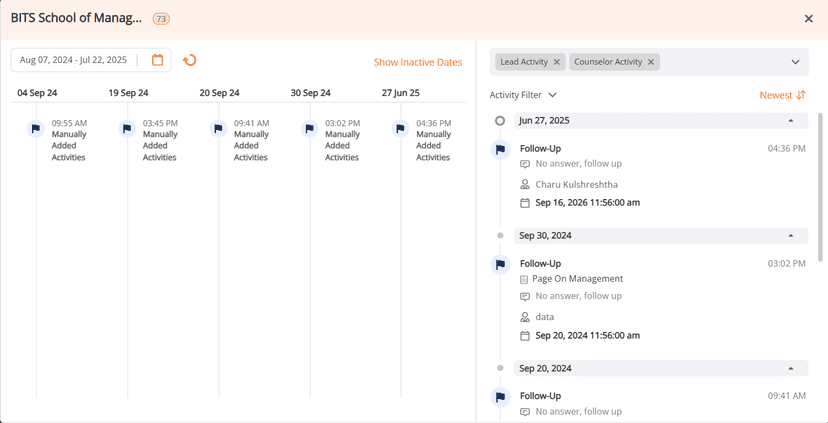The width and height of the screenshot is (828, 423).
Task: Click the 20 Sep 24 flag marker
Action: click(218, 128)
